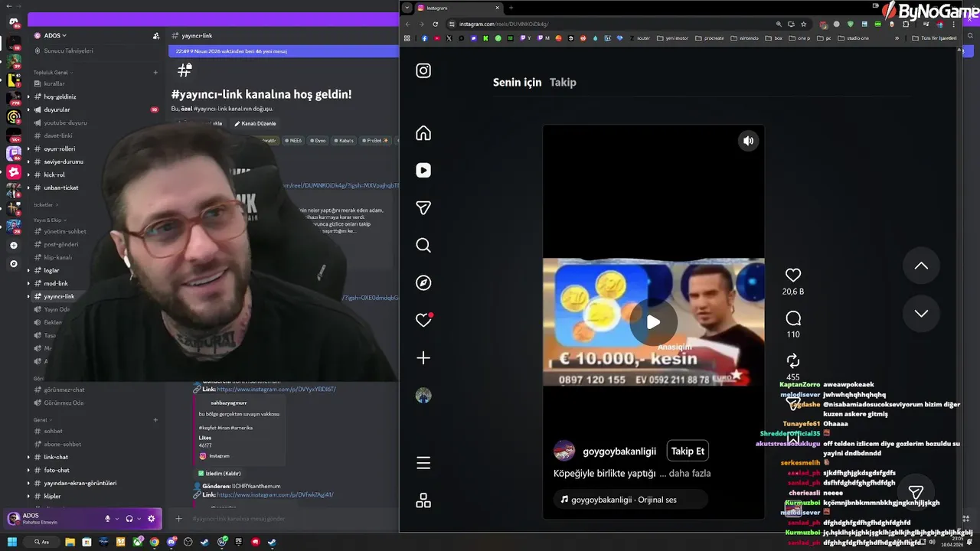Screen dimensions: 980x551
Task: Open the browser tab search dropdown
Action: (x=407, y=8)
